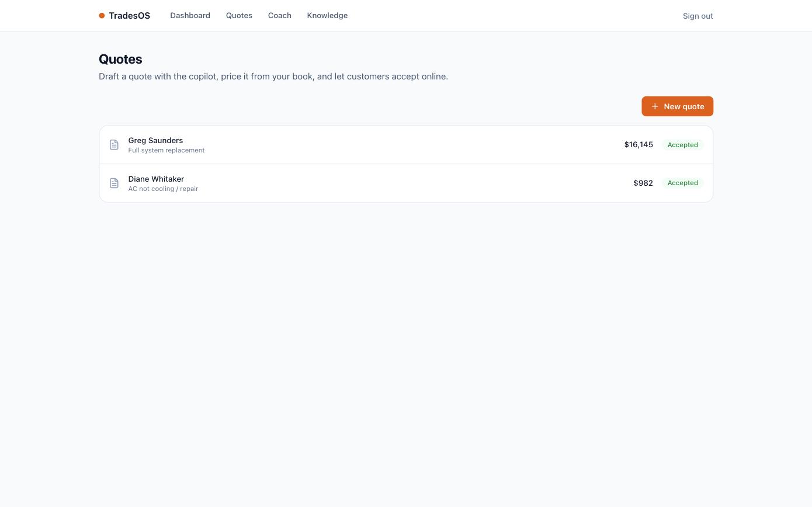Go to the Quotes nav item
812x507 pixels.
(x=239, y=16)
